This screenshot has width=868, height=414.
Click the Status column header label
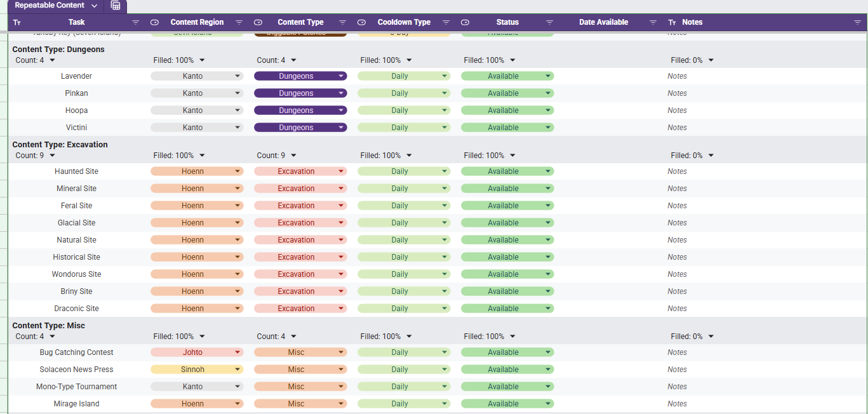tap(507, 22)
